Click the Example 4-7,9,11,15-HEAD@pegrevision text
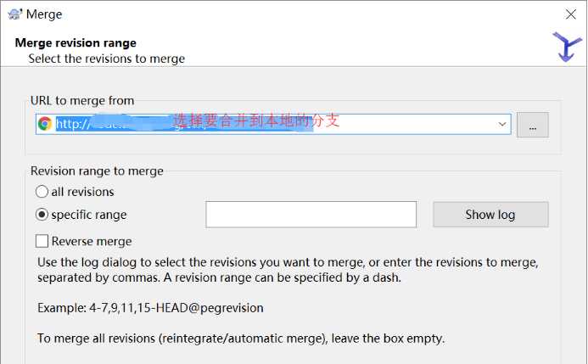Viewport: 588px width, 364px height. click(150, 308)
